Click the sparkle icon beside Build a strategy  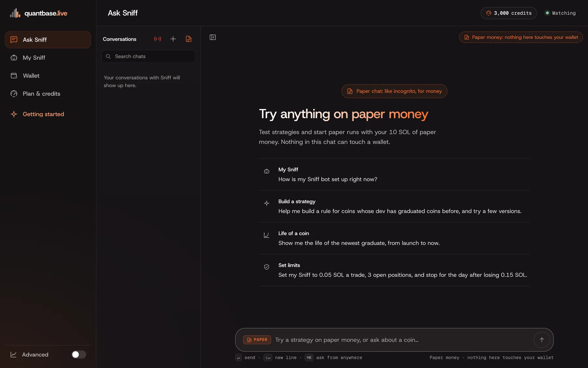[267, 203]
